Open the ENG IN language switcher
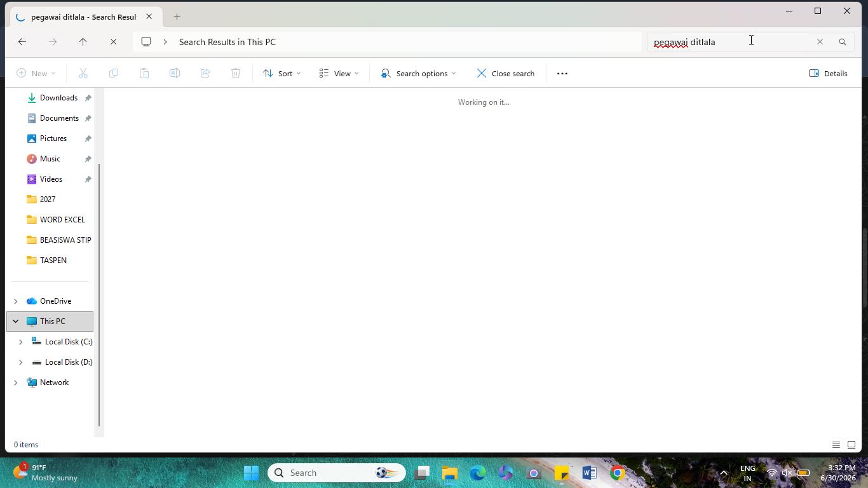 748,473
